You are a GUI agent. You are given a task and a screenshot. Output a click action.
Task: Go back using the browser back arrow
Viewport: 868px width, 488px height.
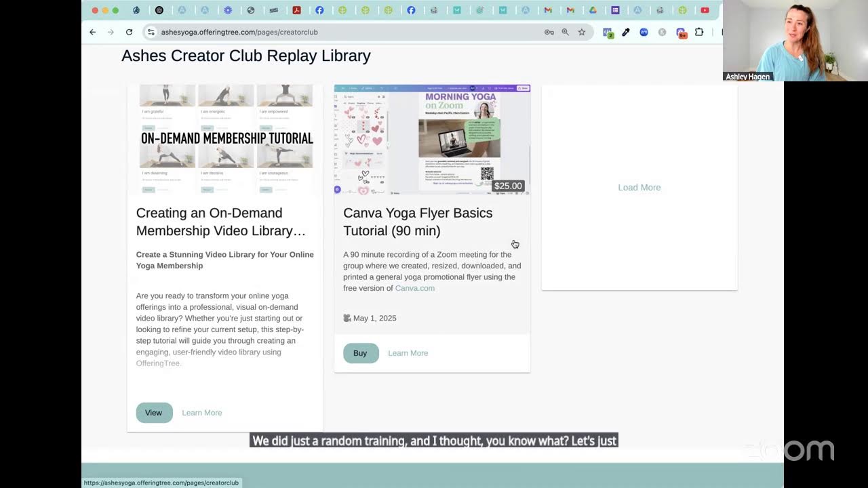click(93, 32)
